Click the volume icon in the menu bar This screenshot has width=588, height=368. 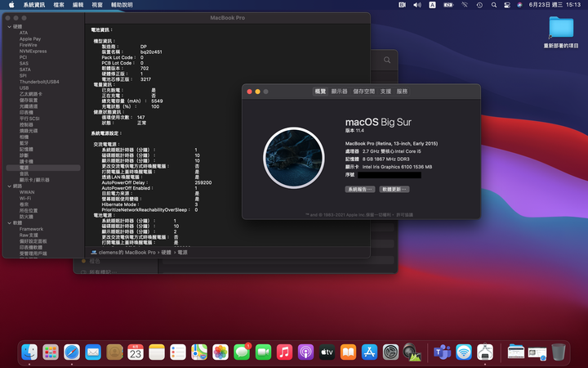pos(417,5)
